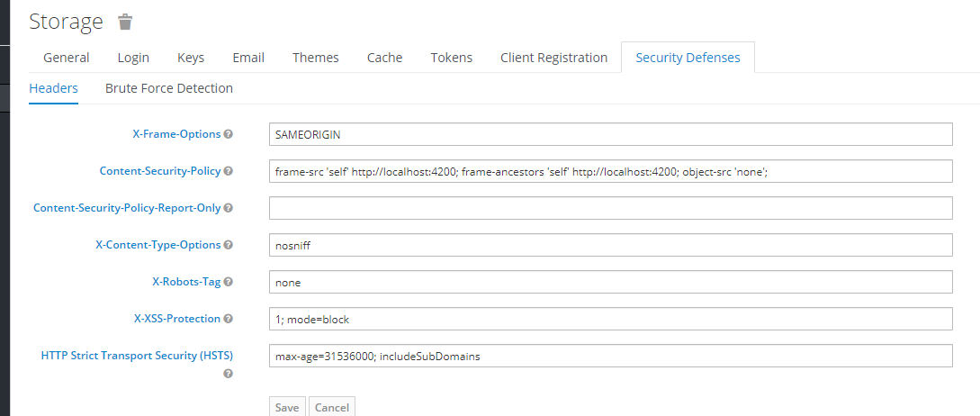Select the Themes tab
The height and width of the screenshot is (416, 980).
(316, 58)
